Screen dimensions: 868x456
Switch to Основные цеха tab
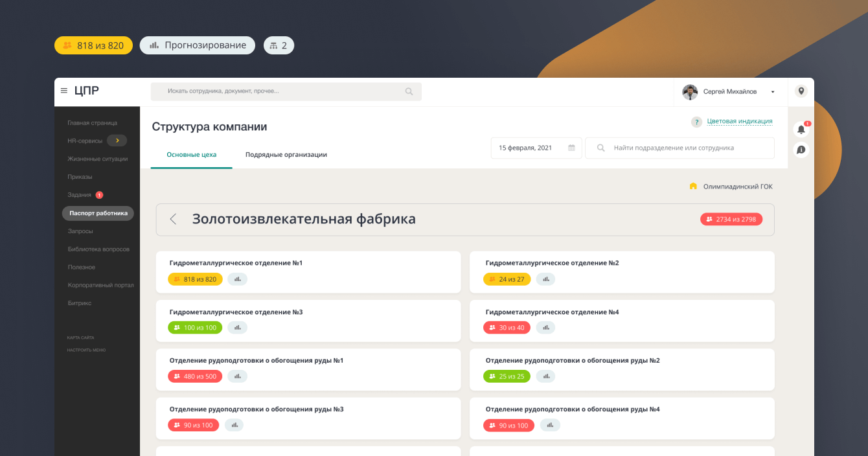192,155
